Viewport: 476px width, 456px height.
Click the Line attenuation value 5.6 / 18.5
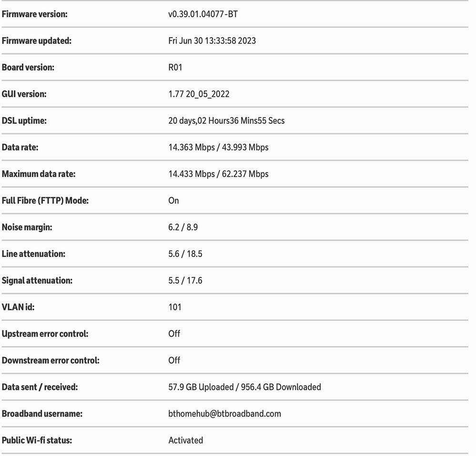tap(185, 254)
